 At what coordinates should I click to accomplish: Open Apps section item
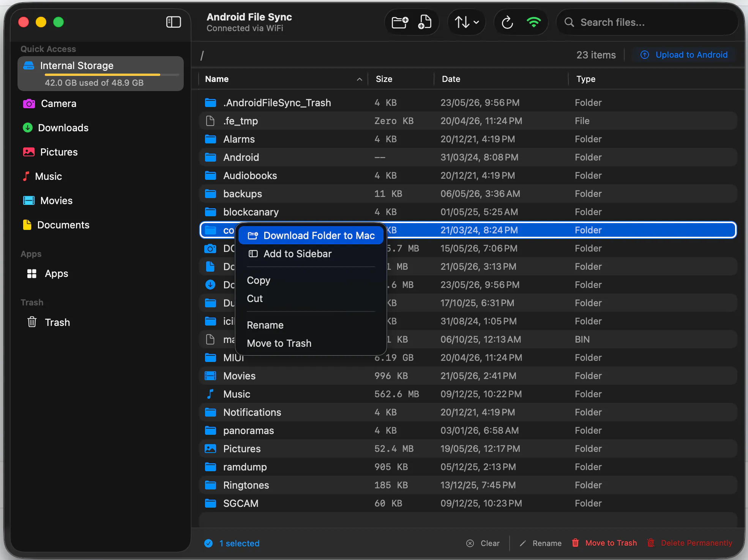[101, 274]
